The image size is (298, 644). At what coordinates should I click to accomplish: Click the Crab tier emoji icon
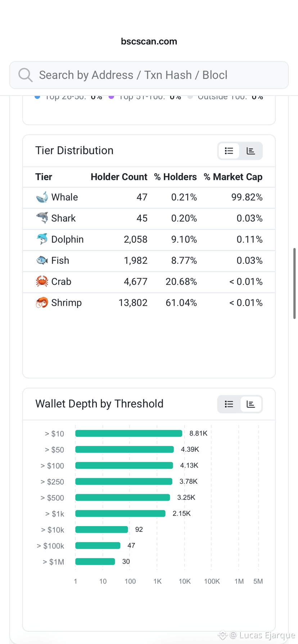pos(42,281)
